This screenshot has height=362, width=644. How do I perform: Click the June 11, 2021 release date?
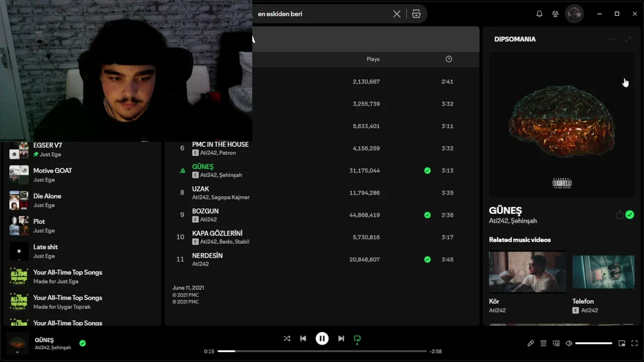pyautogui.click(x=188, y=288)
